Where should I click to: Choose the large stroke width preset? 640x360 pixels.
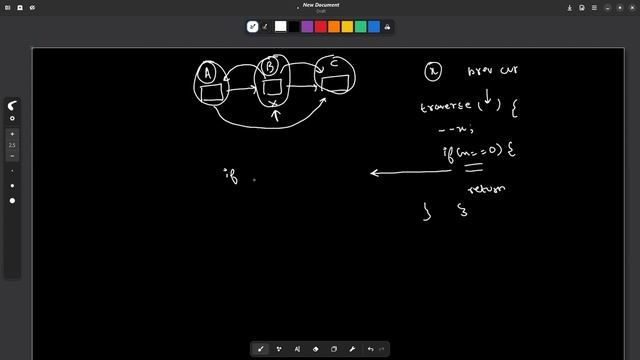coord(12,201)
